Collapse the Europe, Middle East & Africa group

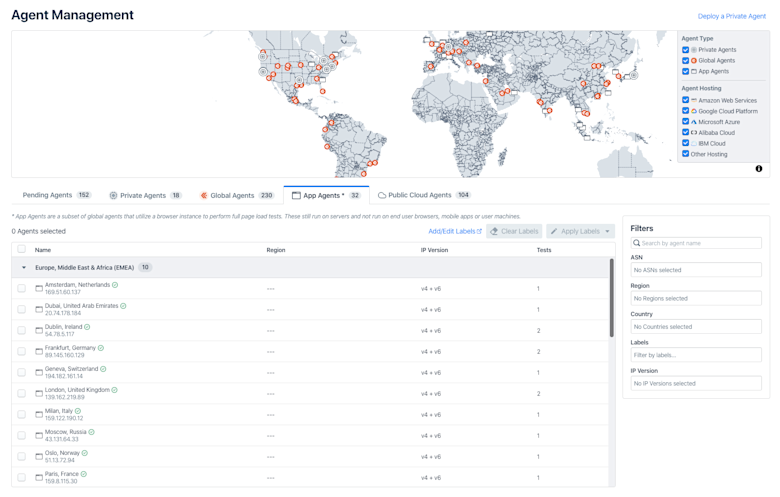(x=24, y=268)
